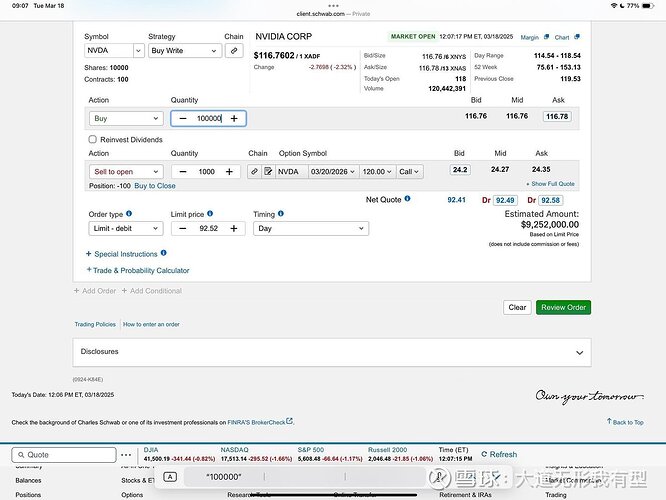Open the Timing info icon
The image size is (666, 500).
tap(281, 214)
